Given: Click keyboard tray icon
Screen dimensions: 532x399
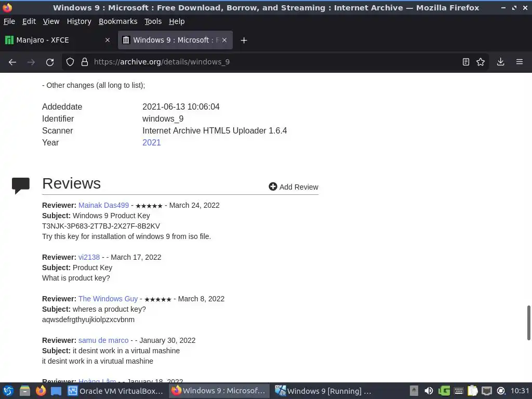Looking at the screenshot, I should point(458,391).
